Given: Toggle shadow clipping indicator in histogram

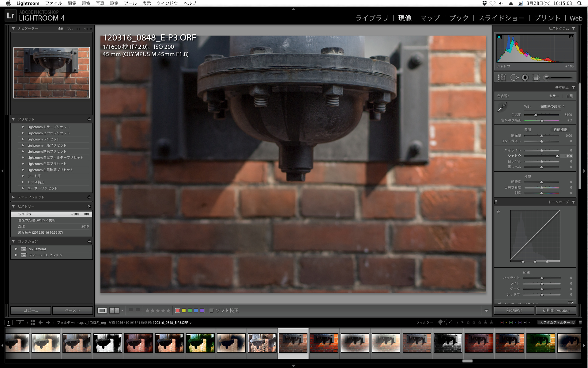Looking at the screenshot, I should [499, 37].
